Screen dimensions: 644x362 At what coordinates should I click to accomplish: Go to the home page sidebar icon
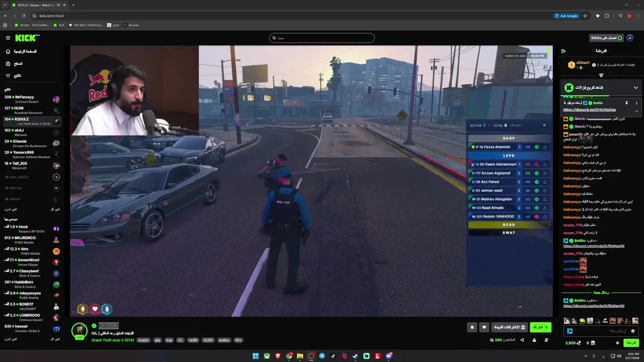click(x=8, y=51)
